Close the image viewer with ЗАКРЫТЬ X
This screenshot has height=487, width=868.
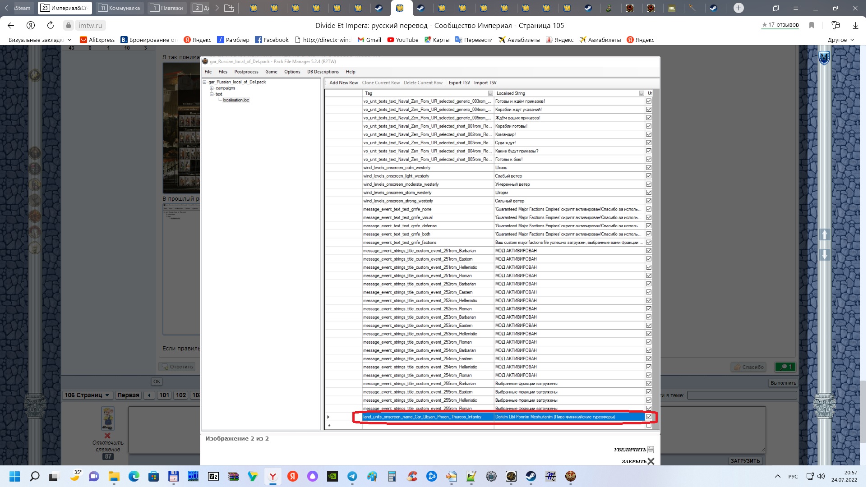tap(637, 461)
